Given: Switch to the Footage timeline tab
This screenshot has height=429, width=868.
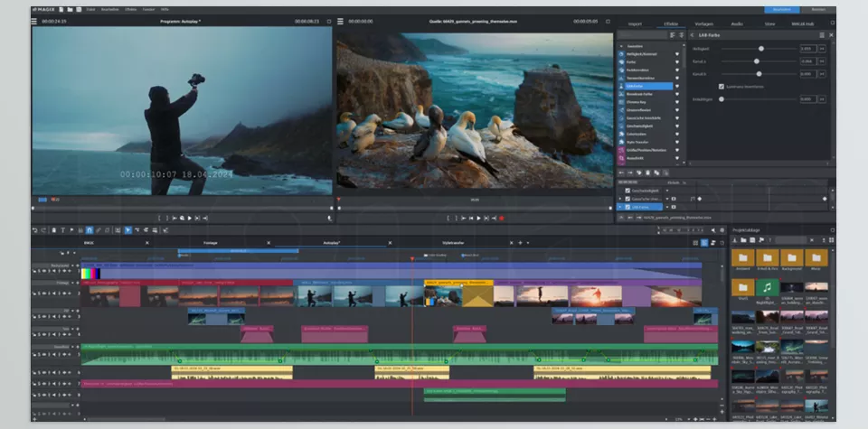Looking at the screenshot, I should coord(211,243).
